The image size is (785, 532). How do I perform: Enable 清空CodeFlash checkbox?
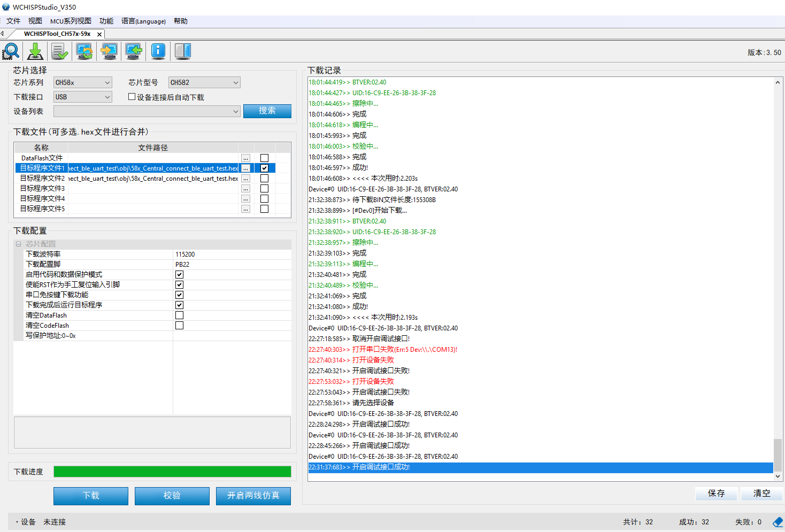pos(179,326)
